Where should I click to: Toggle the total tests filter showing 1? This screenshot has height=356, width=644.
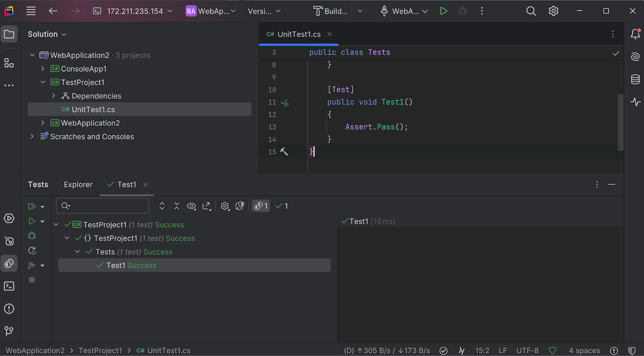click(261, 206)
